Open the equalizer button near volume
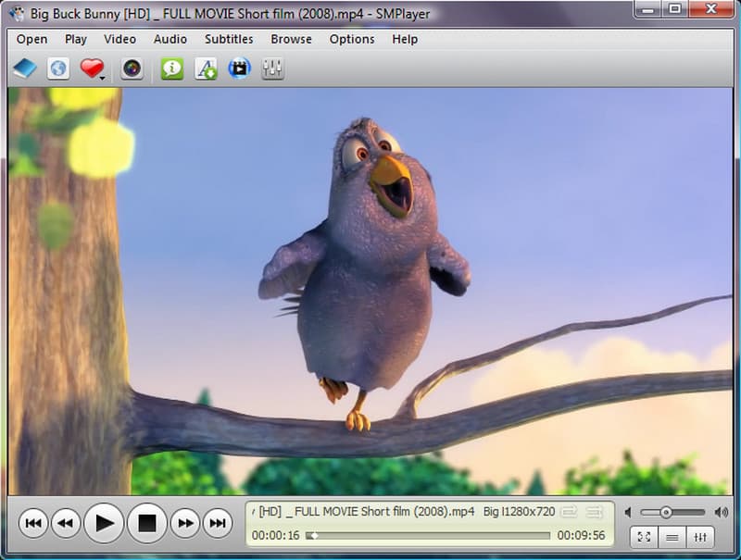 point(700,538)
